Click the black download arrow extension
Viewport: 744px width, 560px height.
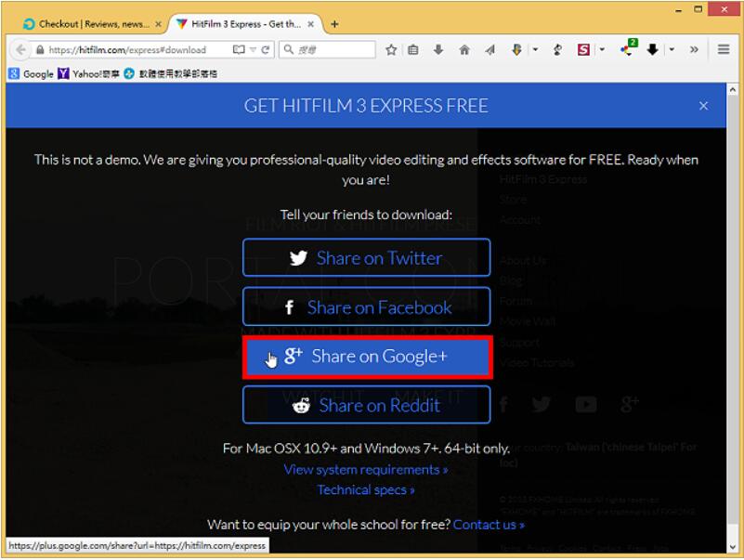click(653, 49)
